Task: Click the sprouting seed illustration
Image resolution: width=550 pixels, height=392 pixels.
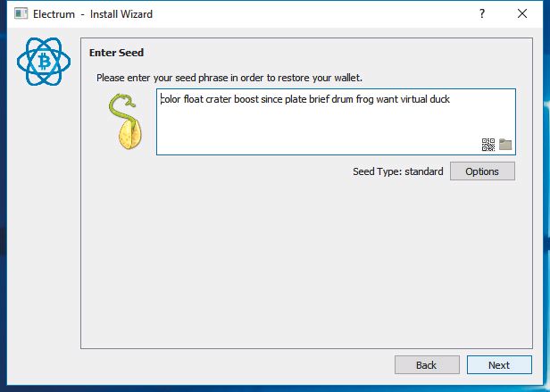Action: (x=125, y=121)
